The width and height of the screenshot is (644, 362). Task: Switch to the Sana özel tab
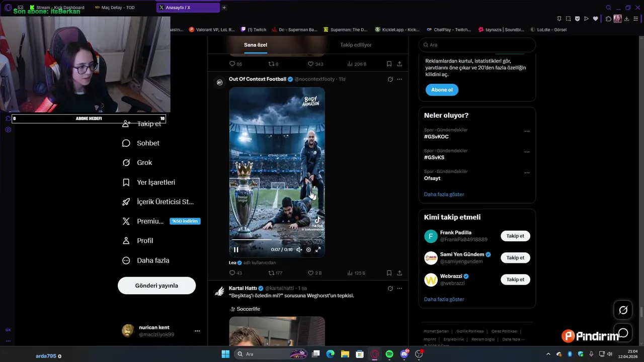pos(256,45)
